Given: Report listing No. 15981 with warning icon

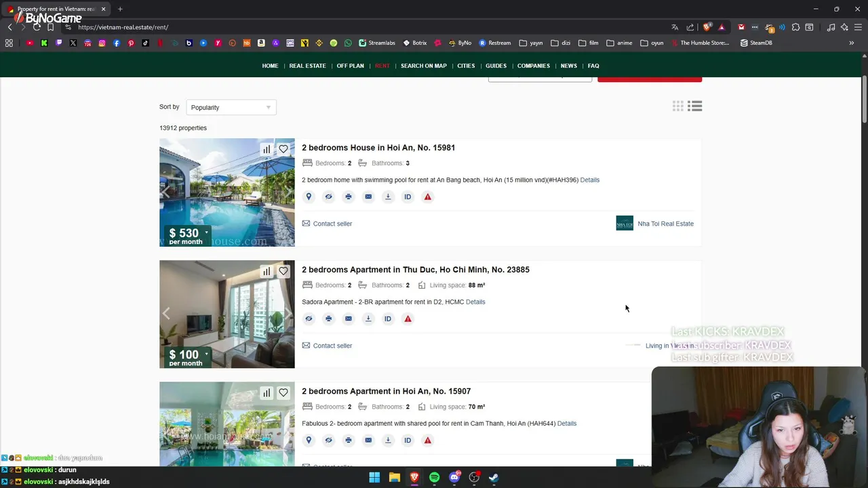Looking at the screenshot, I should click(x=427, y=197).
